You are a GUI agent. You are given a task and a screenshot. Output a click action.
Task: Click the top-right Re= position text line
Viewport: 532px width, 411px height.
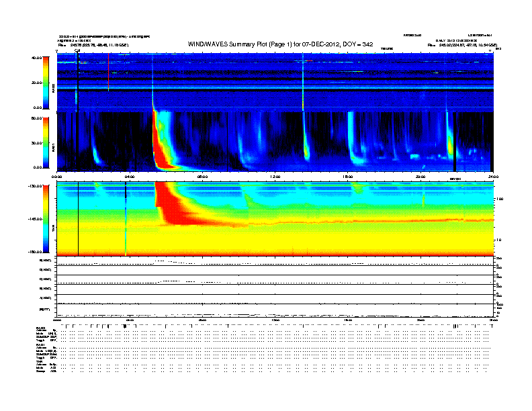tap(462, 45)
